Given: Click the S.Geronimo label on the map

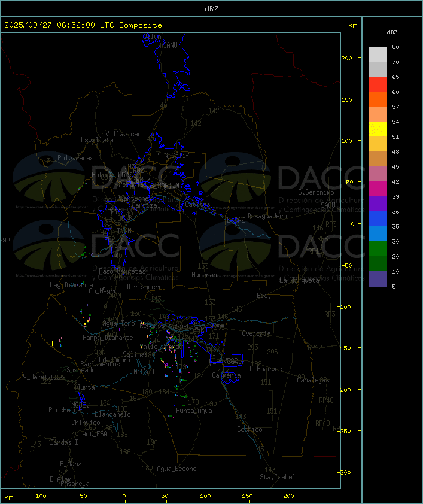Looking at the screenshot, I should [316, 192].
